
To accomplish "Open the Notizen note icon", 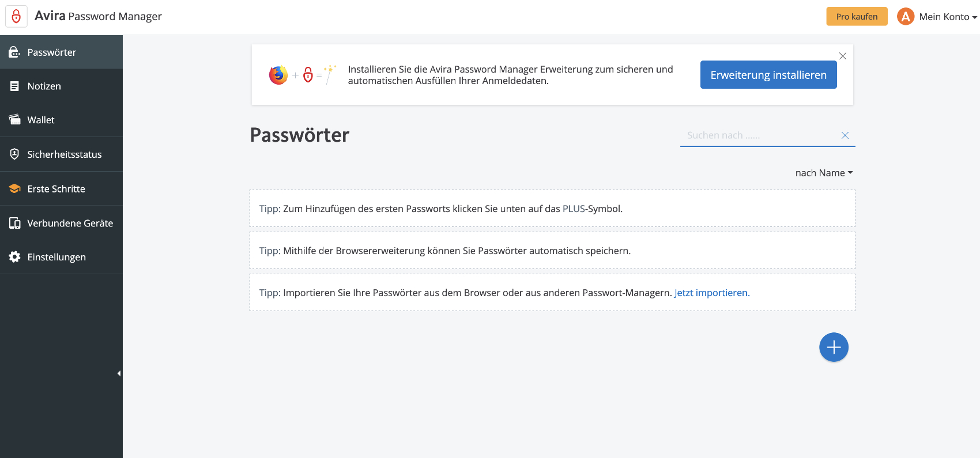I will coord(14,86).
